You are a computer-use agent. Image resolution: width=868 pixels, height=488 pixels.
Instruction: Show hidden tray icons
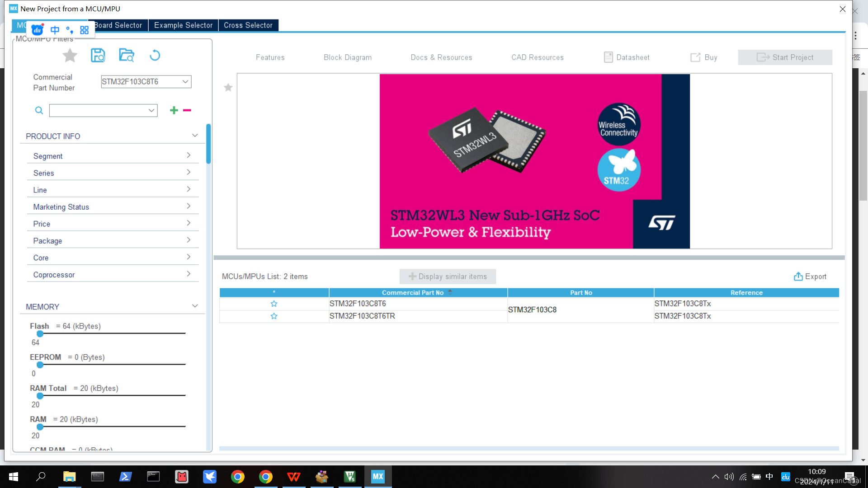[x=715, y=477]
